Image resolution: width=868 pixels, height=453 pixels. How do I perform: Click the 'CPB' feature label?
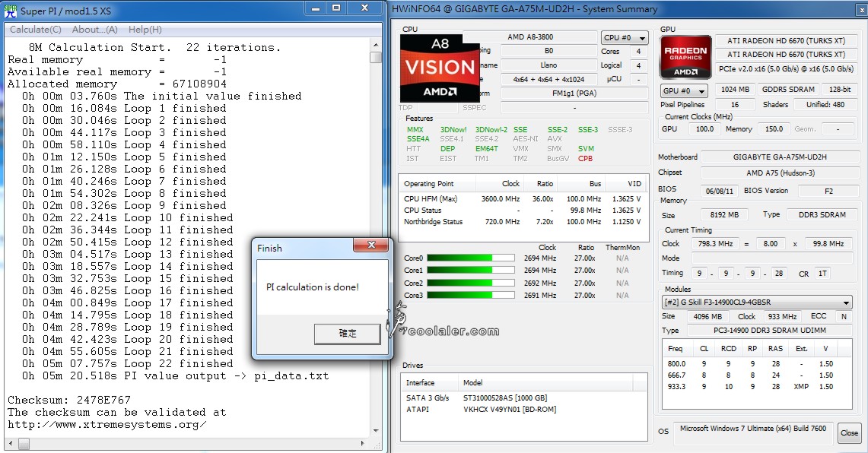coord(585,159)
